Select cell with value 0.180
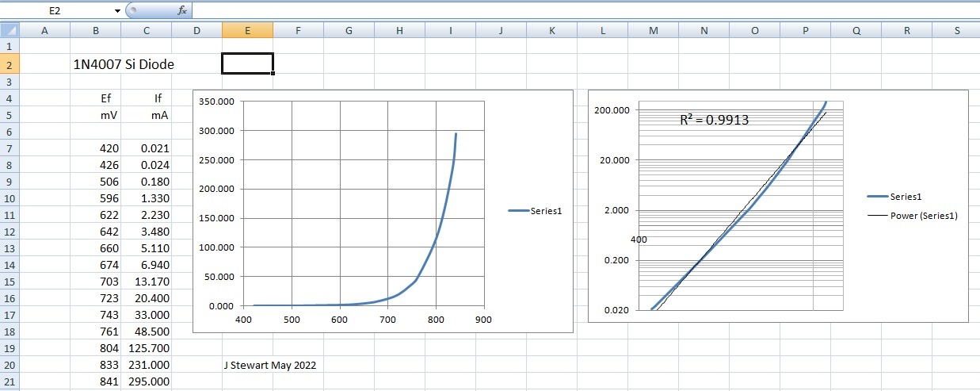 [146, 182]
